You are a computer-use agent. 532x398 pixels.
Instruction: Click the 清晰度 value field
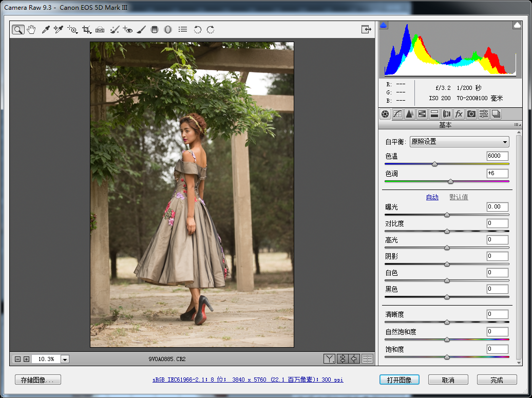[498, 314]
